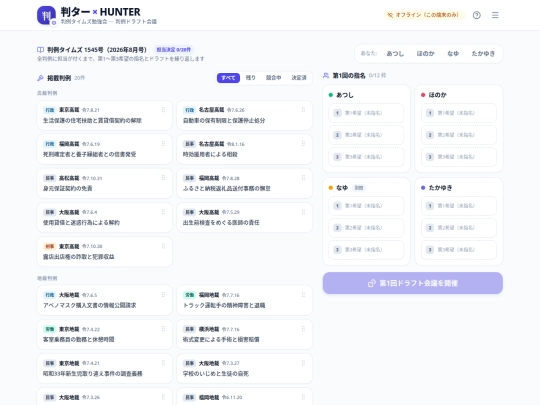Click the 担当決定 0/20件 badge
This screenshot has width=540, height=405.
pyautogui.click(x=173, y=50)
